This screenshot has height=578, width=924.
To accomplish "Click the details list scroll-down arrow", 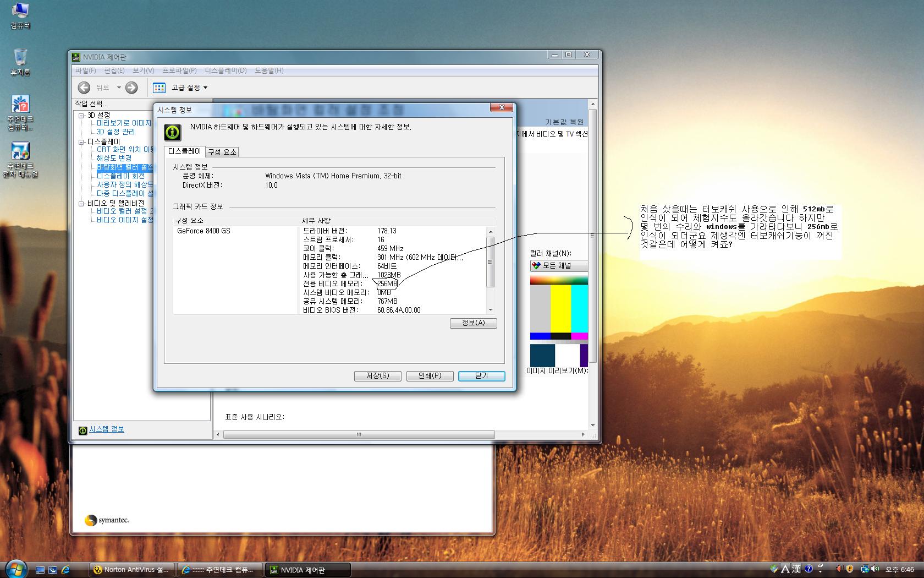I will pyautogui.click(x=491, y=310).
